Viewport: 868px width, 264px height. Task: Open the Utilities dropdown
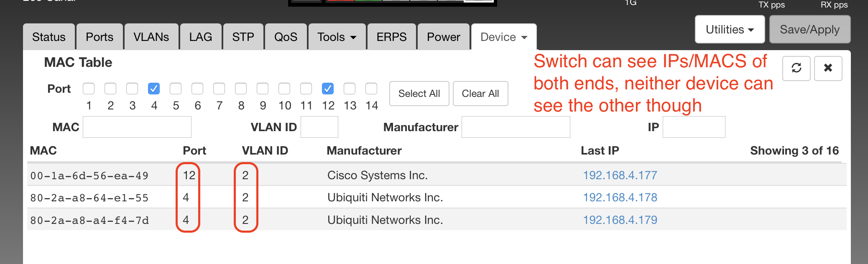(730, 30)
